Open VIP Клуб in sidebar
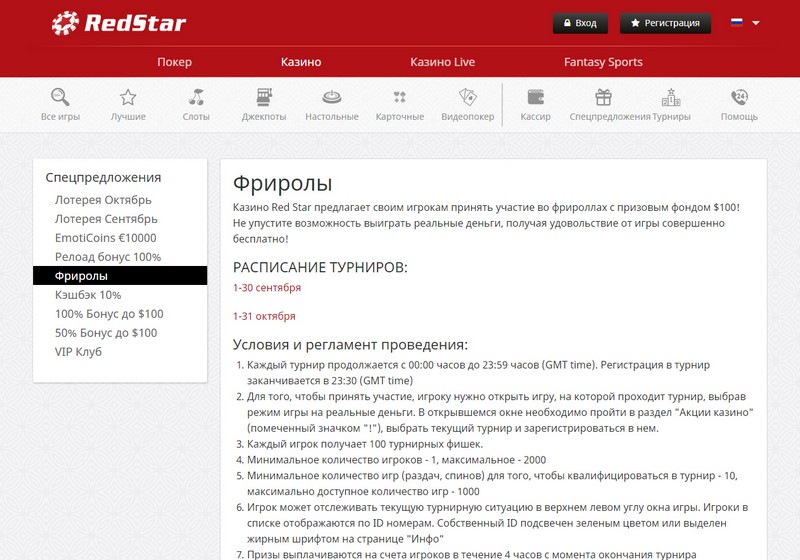Viewport: 800px width, 560px height. [78, 351]
